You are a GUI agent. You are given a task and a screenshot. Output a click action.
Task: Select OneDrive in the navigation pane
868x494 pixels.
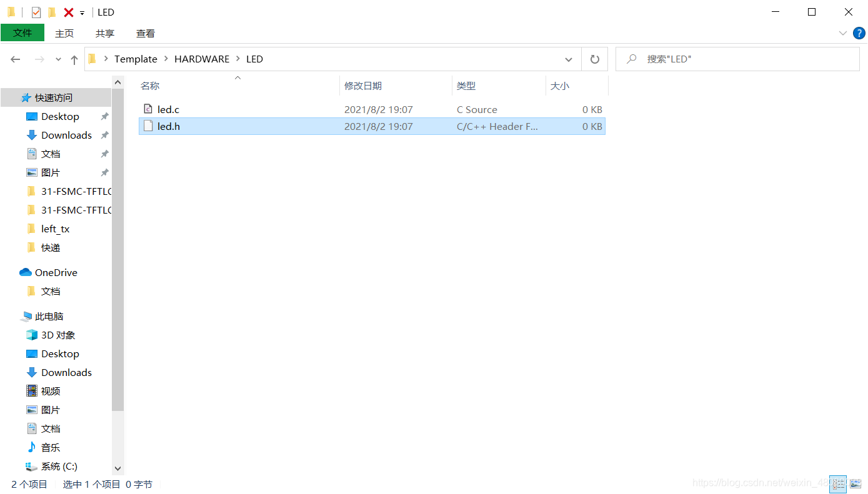(x=56, y=273)
